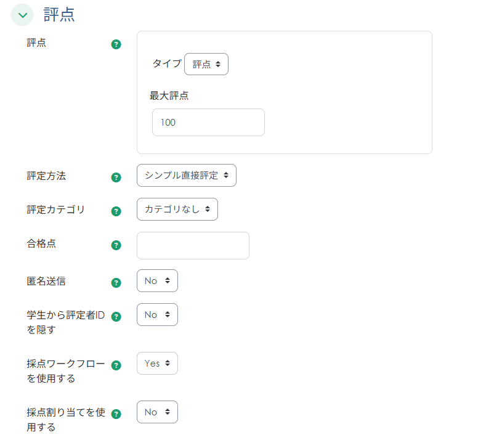The image size is (502, 448).
Task: Toggle 匿名送信 No selector
Action: (157, 280)
